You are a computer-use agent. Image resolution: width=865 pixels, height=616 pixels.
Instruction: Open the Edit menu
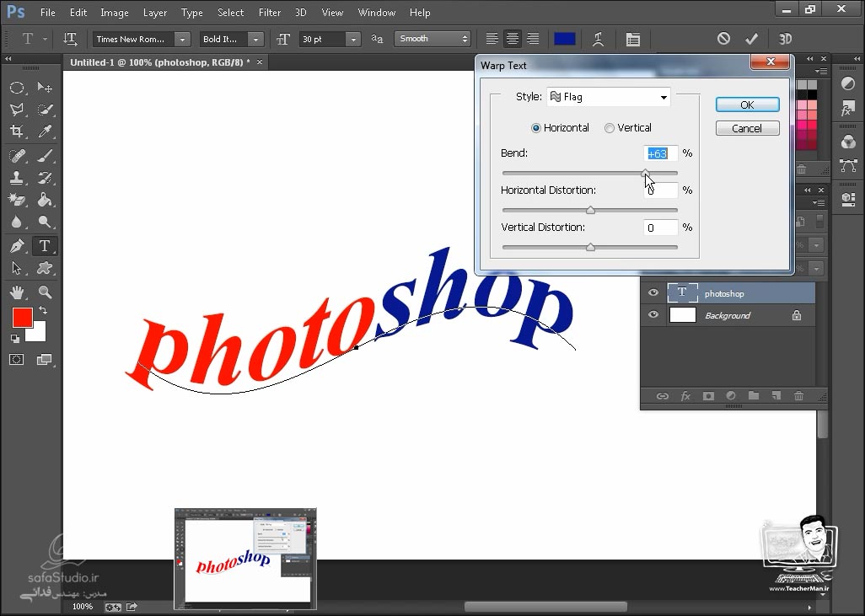[78, 12]
